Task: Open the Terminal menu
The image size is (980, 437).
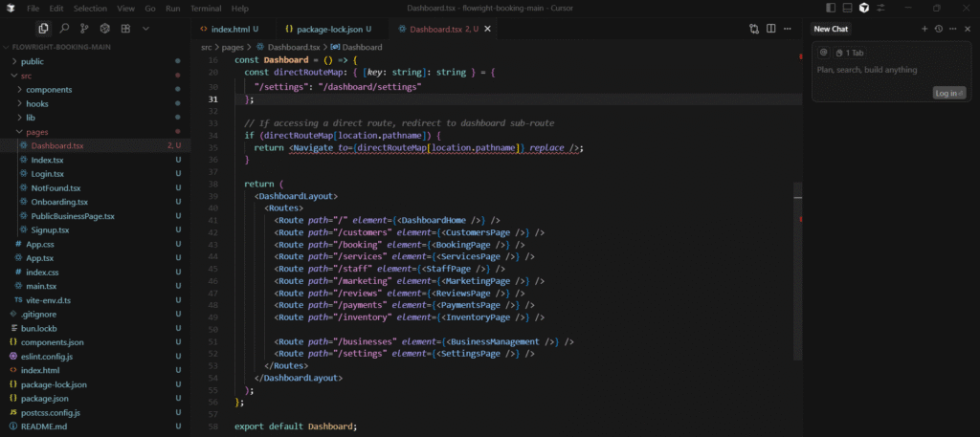Action: (205, 8)
